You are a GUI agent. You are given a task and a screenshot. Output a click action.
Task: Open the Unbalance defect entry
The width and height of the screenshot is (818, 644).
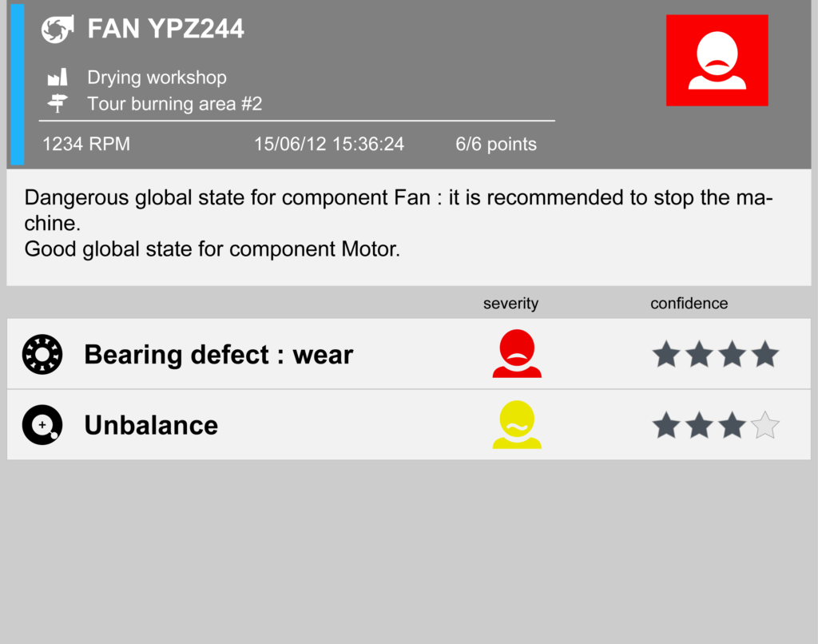click(151, 425)
